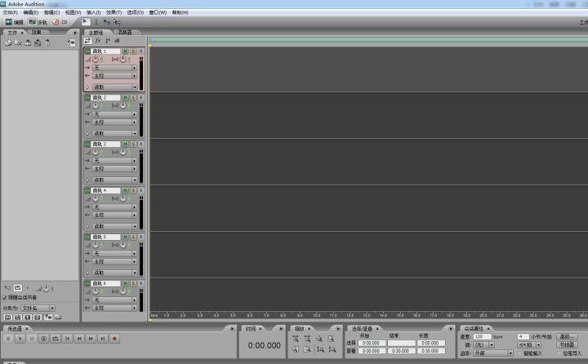Toggle loop playback in transport panel
588x364 pixels.
[55, 337]
